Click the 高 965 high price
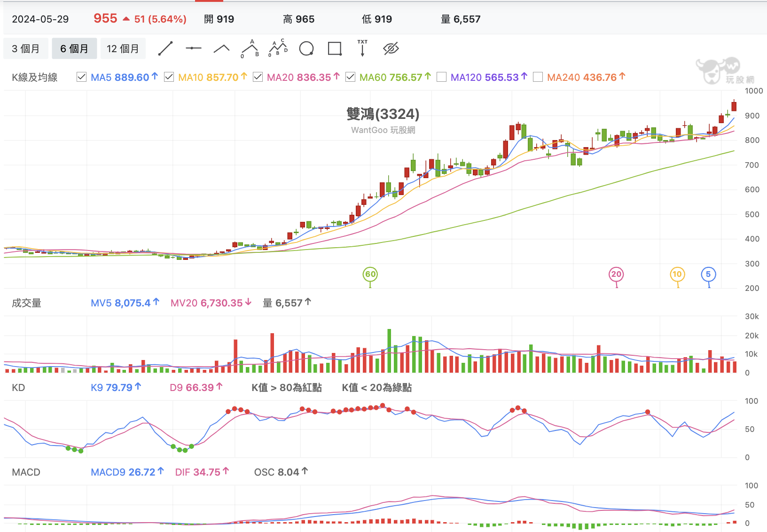The image size is (767, 532). [x=299, y=19]
